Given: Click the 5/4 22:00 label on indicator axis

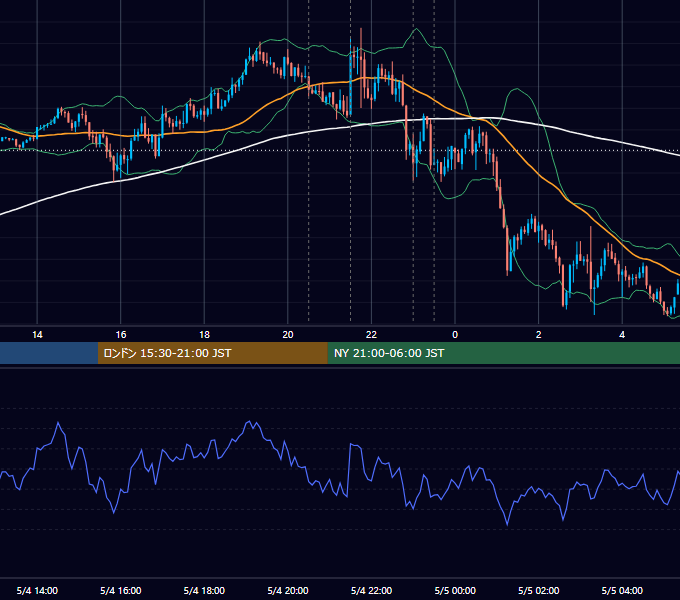Looking at the screenshot, I should tap(371, 590).
